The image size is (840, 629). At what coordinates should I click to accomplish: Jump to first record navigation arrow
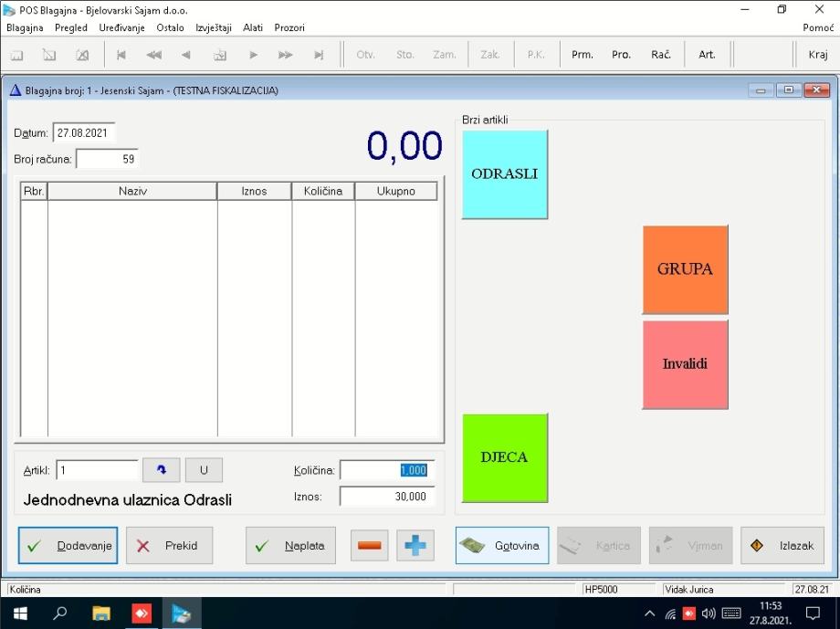(x=121, y=55)
